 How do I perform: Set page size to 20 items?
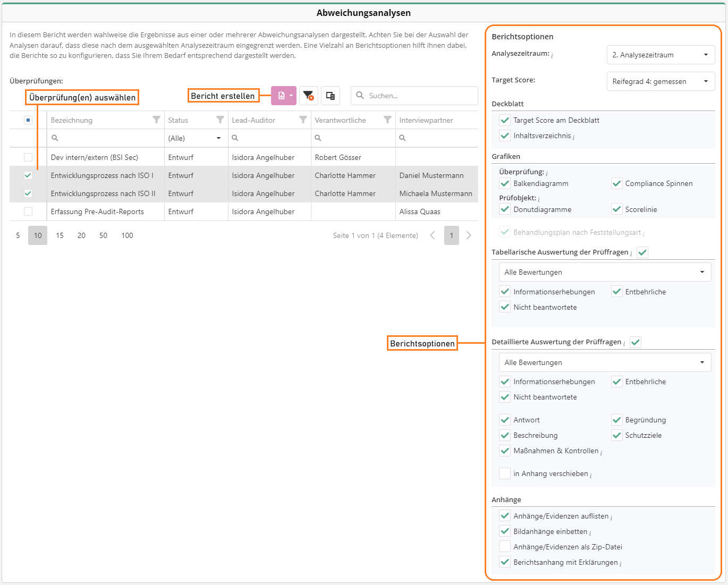coord(81,235)
